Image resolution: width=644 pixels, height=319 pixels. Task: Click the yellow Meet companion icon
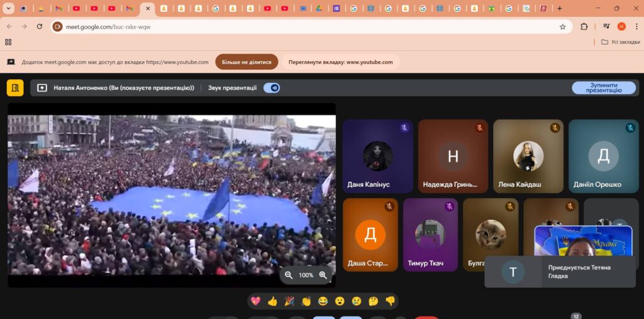tap(15, 87)
